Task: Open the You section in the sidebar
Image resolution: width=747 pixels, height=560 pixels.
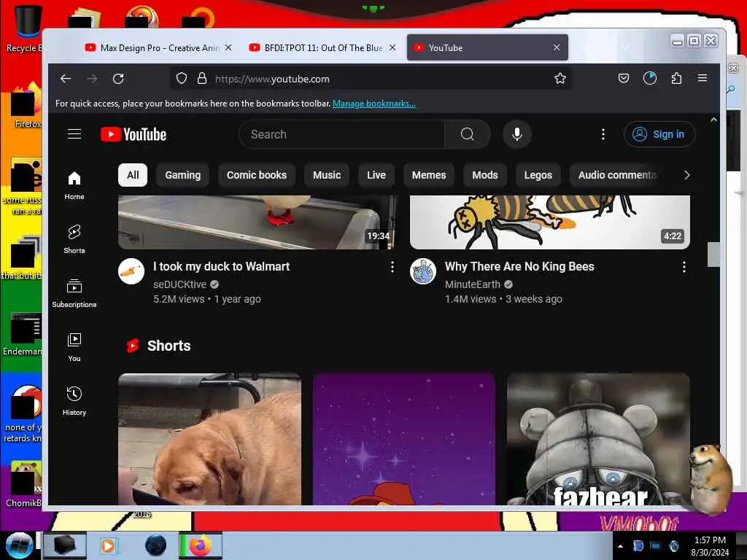Action: pyautogui.click(x=74, y=347)
